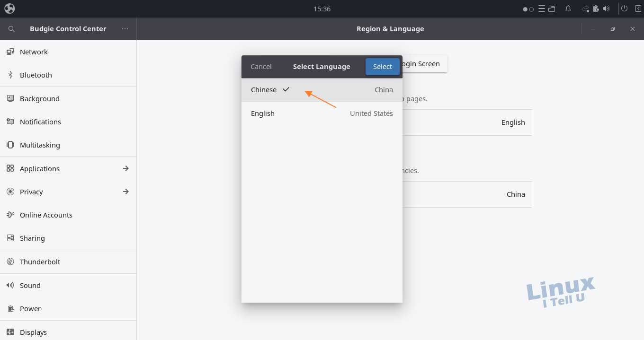Screen dimensions: 644x340
Task: Open Network settings label
Action: pos(34,52)
